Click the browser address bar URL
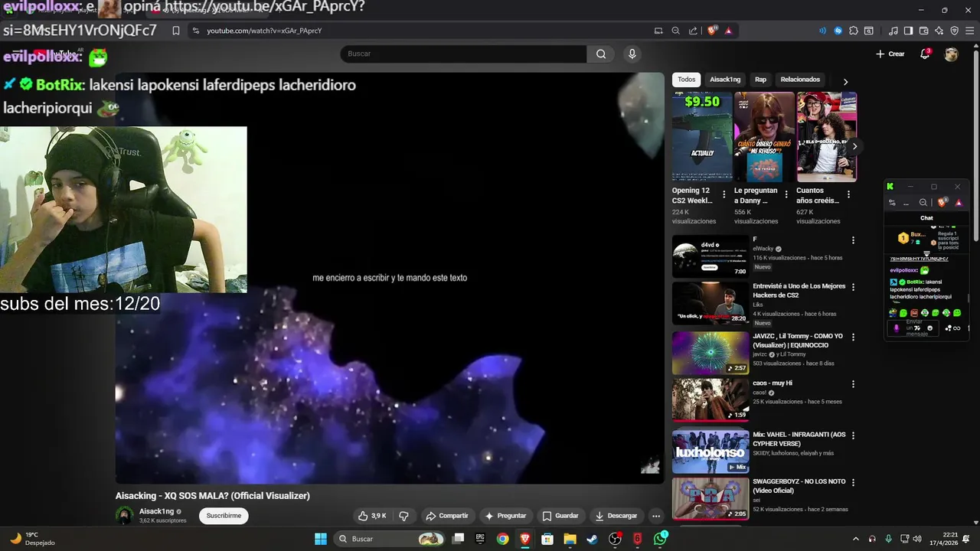 (x=264, y=31)
